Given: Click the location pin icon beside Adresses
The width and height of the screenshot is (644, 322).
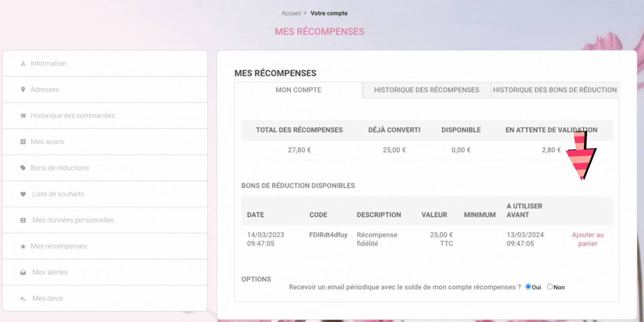Looking at the screenshot, I should [23, 90].
